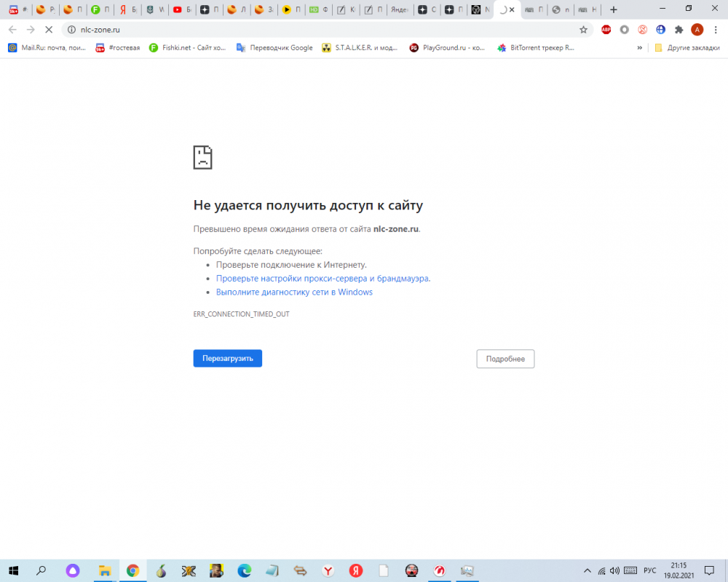The width and height of the screenshot is (728, 582).
Task: Open the AdBlock Plus extension icon
Action: (x=606, y=29)
